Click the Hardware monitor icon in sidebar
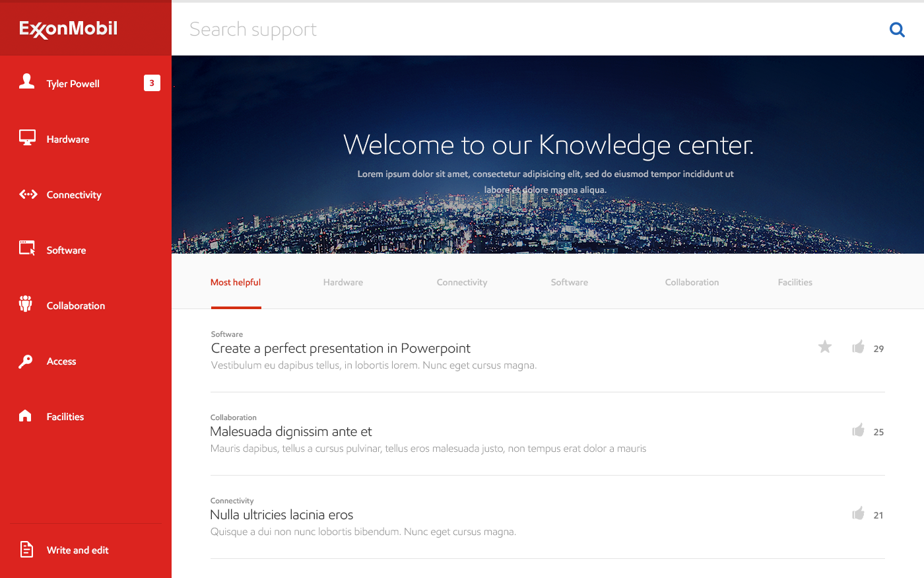 pos(27,137)
